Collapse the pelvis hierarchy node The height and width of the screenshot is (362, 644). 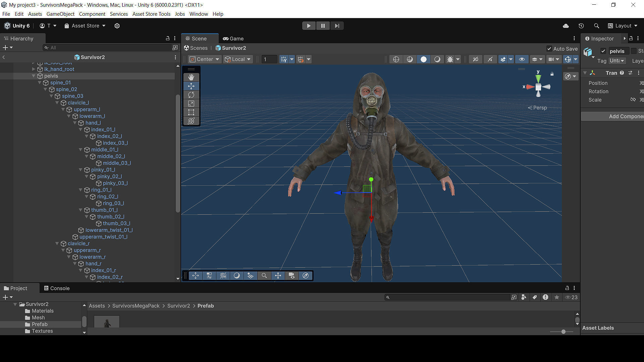click(34, 76)
